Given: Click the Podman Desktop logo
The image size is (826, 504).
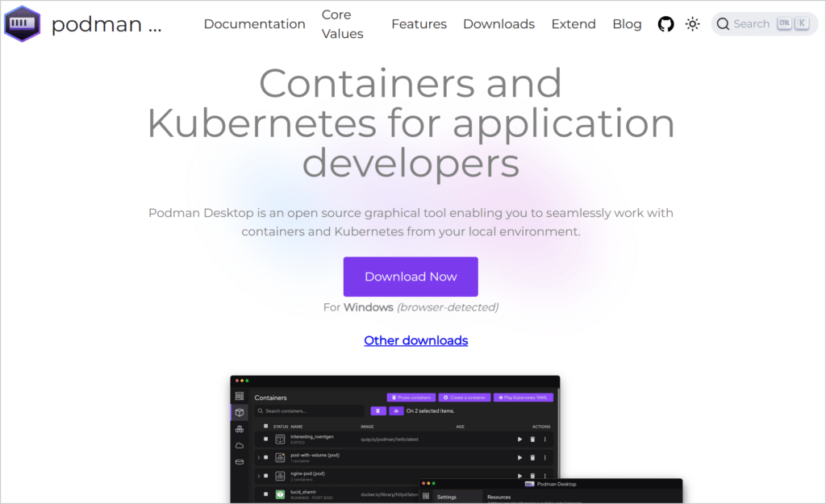Looking at the screenshot, I should pos(23,24).
